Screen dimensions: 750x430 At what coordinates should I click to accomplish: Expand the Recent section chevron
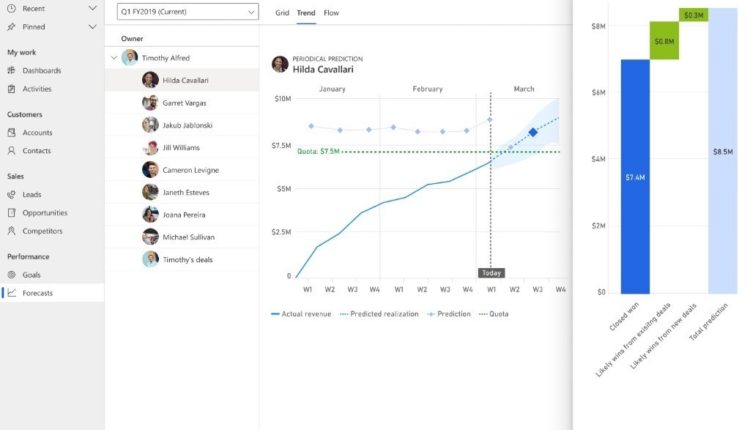pos(92,8)
